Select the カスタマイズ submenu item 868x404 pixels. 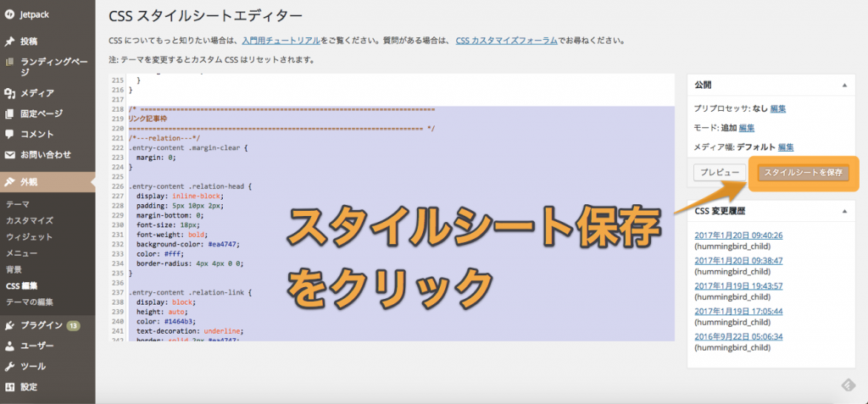(x=30, y=220)
